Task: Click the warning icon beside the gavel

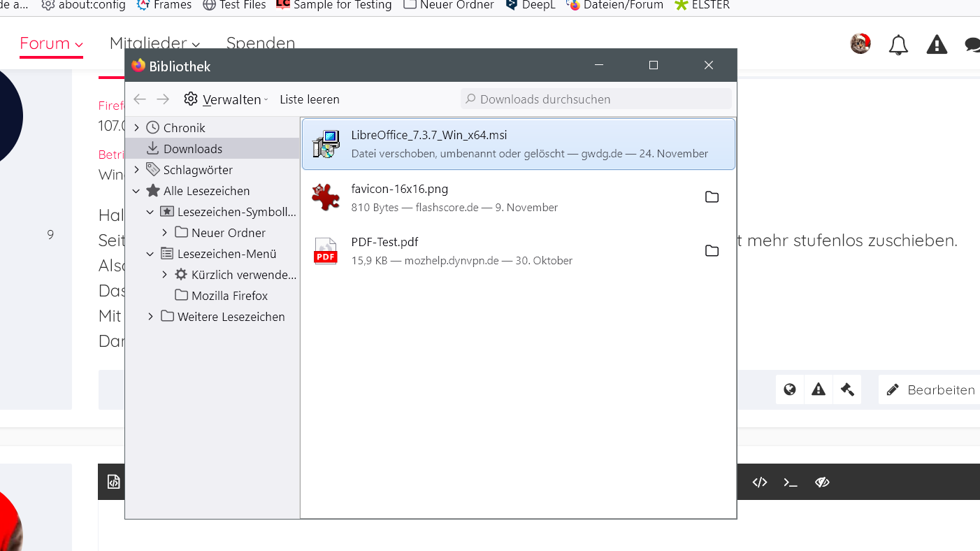Action: click(x=819, y=389)
